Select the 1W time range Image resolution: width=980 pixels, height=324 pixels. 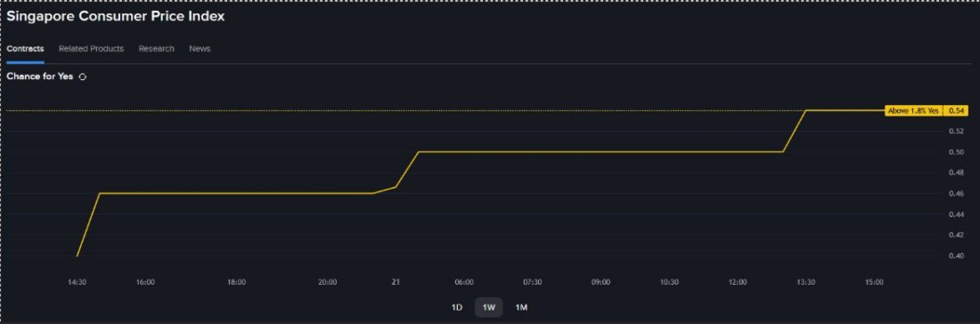[x=489, y=307]
